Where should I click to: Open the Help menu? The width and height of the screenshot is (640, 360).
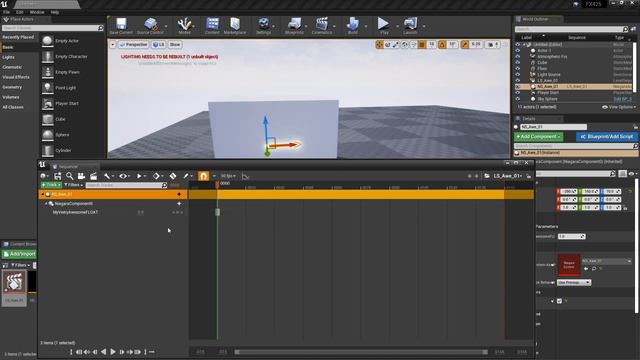click(x=55, y=12)
